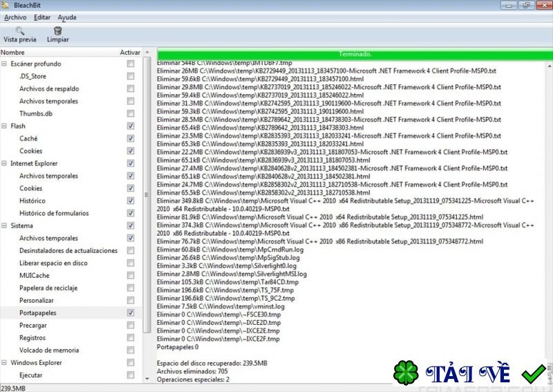This screenshot has height=392, width=553.
Task: Click 'Portapapeles 0' log line
Action: [178, 347]
